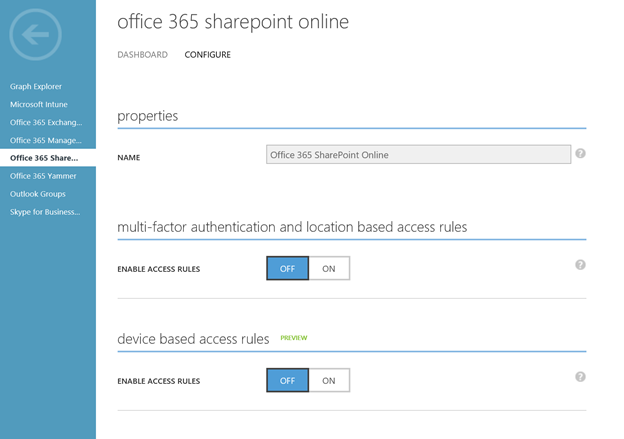Viewport: 624px width, 439px height.
Task: Open Office 365 Yammer in sidebar
Action: pos(43,176)
